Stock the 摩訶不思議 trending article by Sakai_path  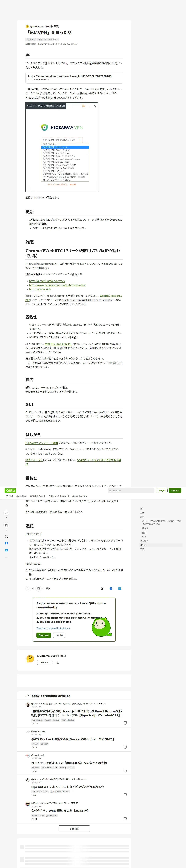click(x=125, y=771)
